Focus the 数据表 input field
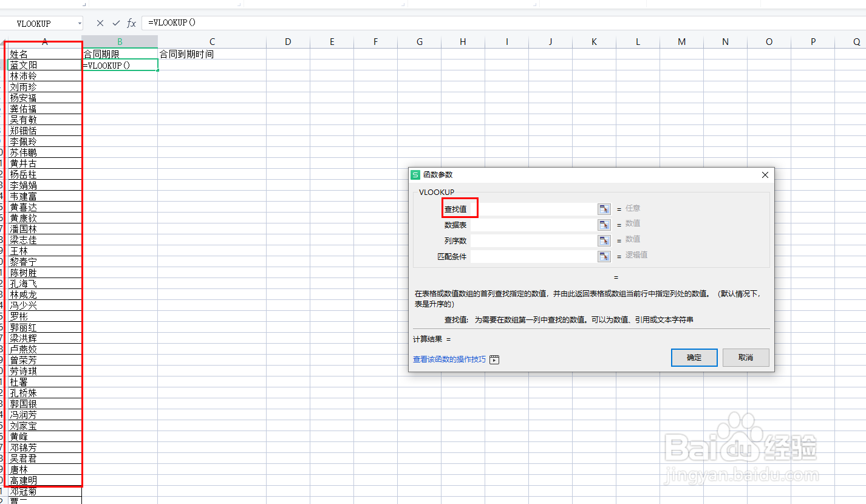Screen dimensions: 866x504 (x=534, y=225)
